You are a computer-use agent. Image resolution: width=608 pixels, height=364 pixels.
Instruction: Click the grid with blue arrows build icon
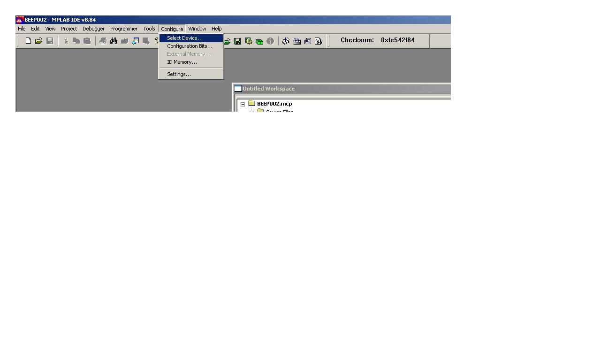[297, 41]
